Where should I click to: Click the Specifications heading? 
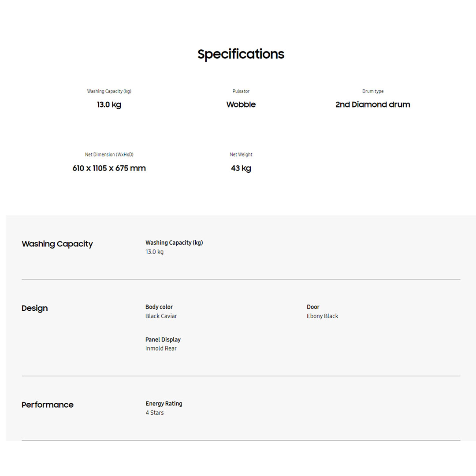point(241,54)
